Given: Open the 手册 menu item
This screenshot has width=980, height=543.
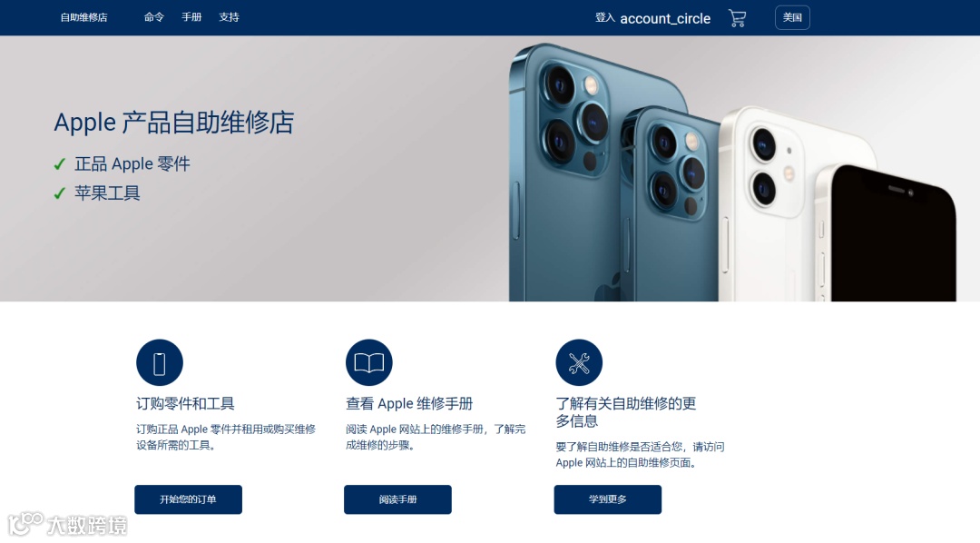Looking at the screenshot, I should click(x=191, y=17).
